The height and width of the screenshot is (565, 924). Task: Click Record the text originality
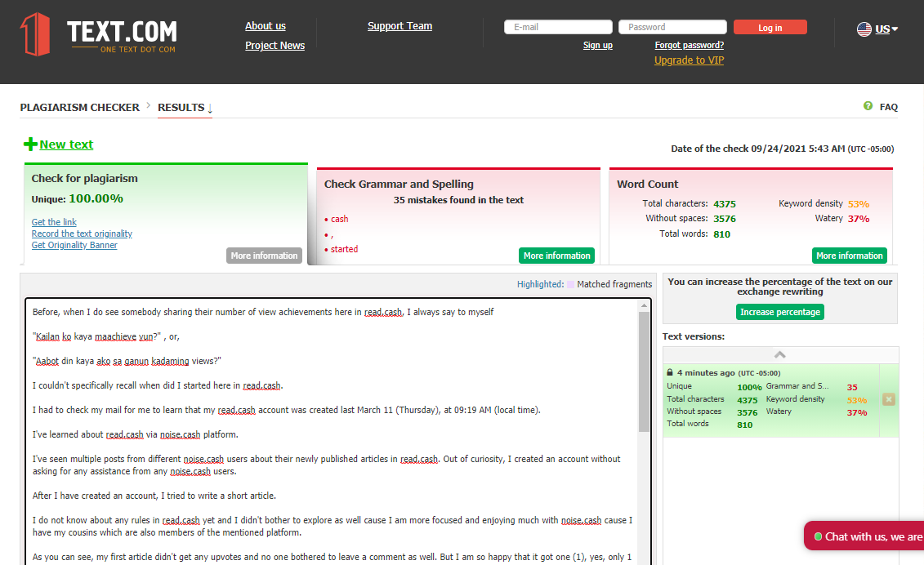tap(82, 234)
